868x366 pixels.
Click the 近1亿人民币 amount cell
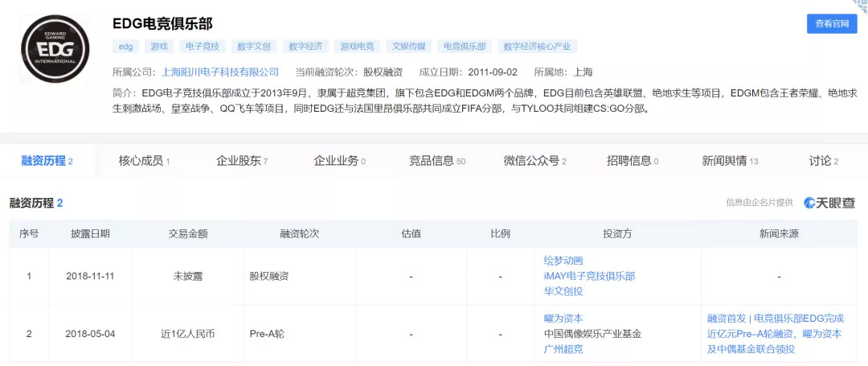point(188,334)
